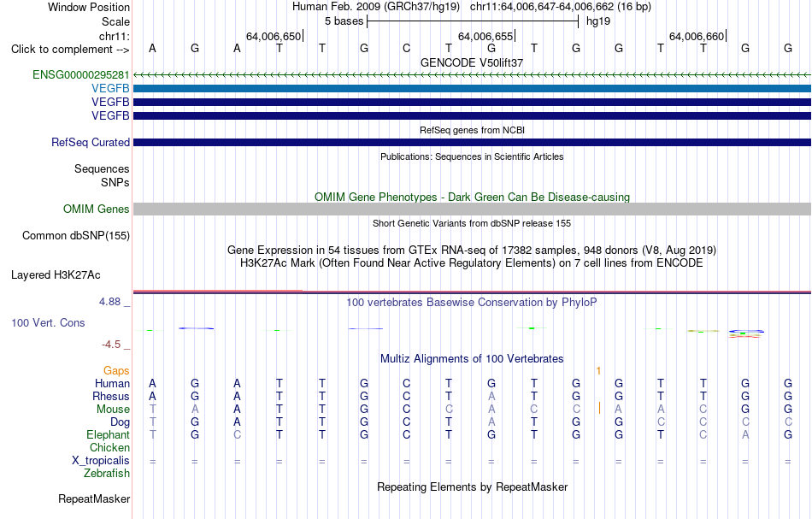Click the Sequences track label
Image resolution: width=812 pixels, height=519 pixels.
click(102, 168)
